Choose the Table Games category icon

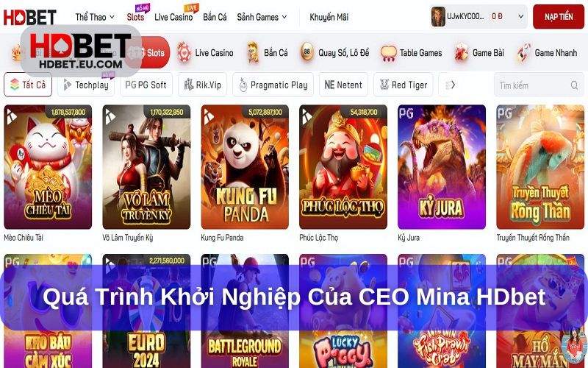click(x=388, y=53)
